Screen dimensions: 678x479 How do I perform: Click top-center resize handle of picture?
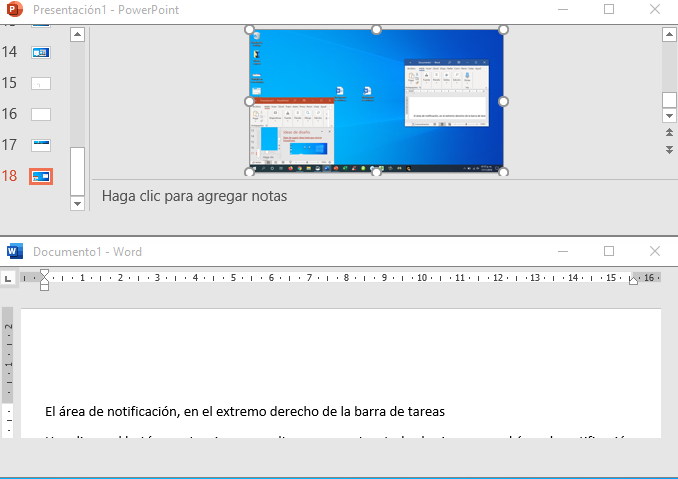coord(376,29)
